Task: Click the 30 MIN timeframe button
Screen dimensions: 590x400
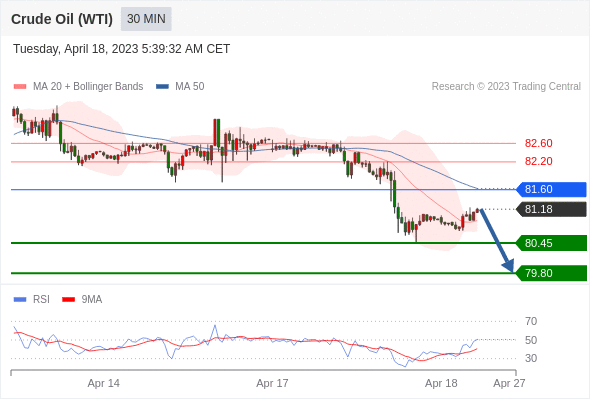Action: (146, 19)
